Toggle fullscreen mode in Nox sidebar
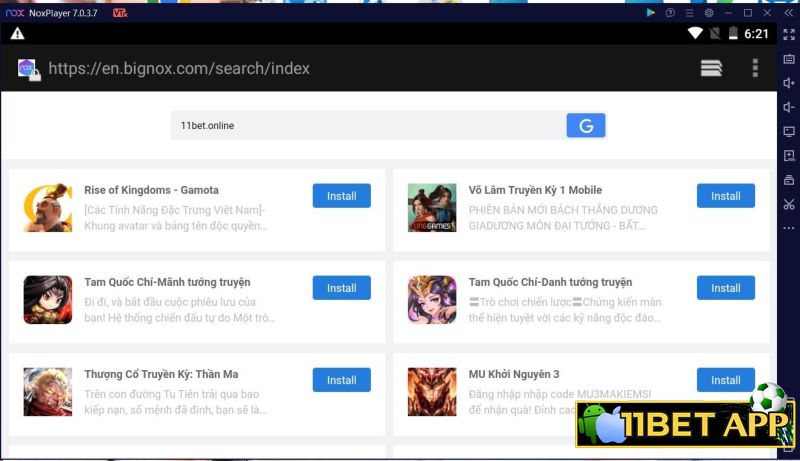800x461 pixels. pyautogui.click(x=789, y=34)
